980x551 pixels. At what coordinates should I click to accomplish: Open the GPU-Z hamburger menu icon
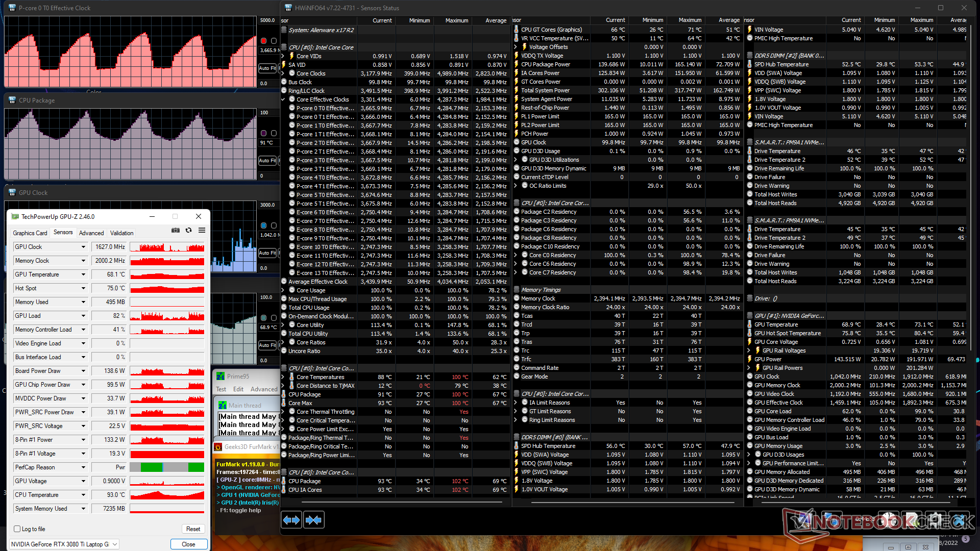click(202, 231)
